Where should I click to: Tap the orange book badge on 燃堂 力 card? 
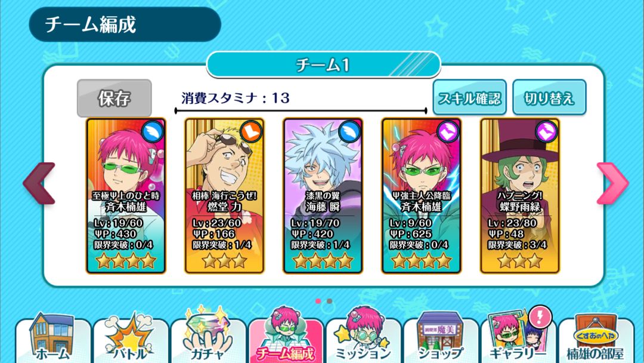[x=252, y=131]
